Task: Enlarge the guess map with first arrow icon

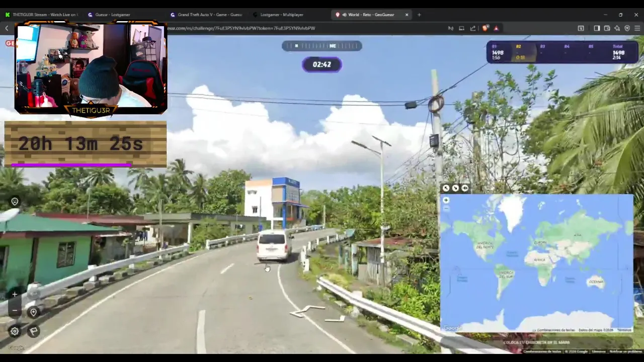Action: (x=446, y=188)
